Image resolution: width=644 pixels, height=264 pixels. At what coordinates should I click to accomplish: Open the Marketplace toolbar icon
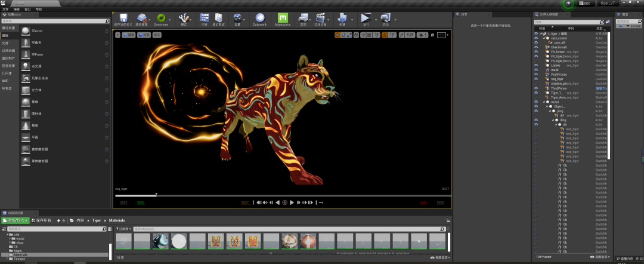[218, 18]
